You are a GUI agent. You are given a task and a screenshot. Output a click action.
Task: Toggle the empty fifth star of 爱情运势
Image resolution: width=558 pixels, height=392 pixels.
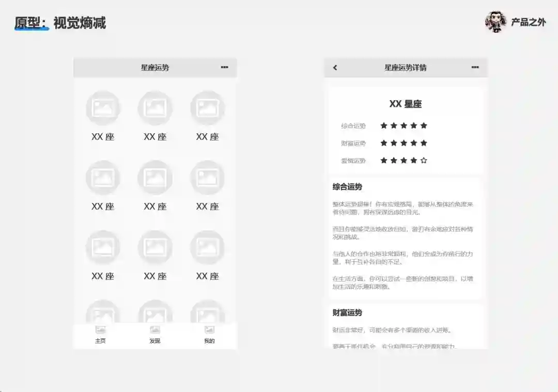point(424,160)
